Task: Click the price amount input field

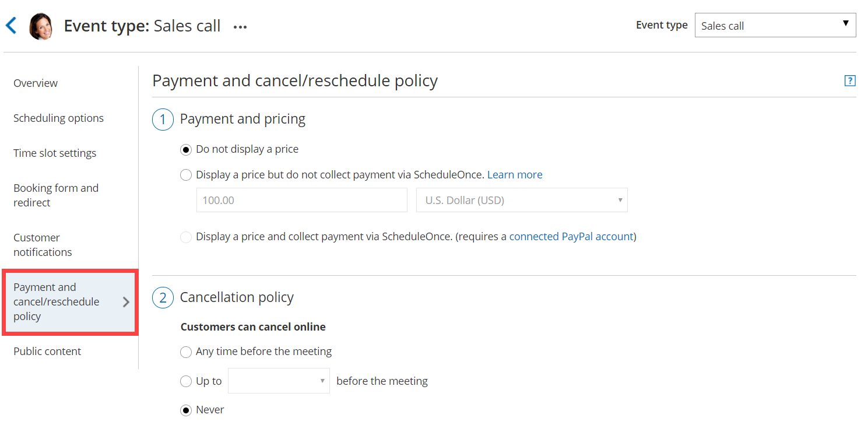Action: point(301,201)
